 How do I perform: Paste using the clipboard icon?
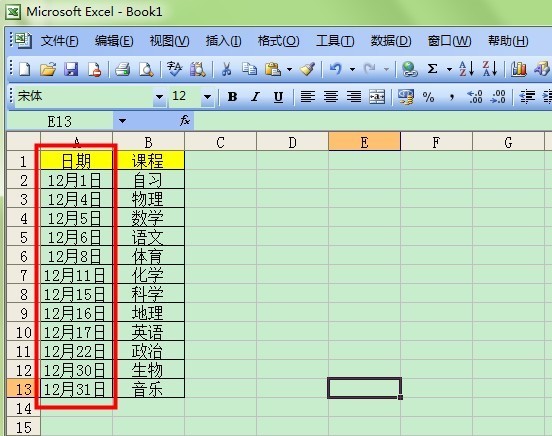pyautogui.click(x=273, y=69)
